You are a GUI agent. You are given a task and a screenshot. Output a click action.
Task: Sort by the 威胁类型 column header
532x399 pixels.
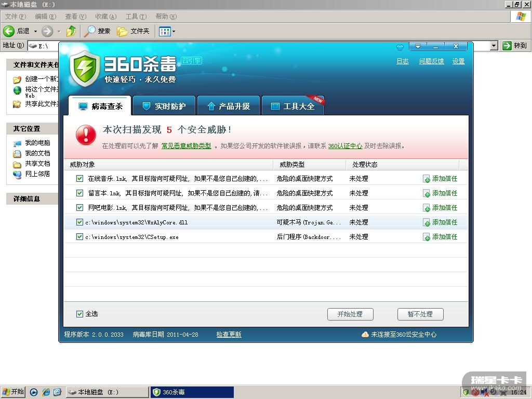click(x=310, y=165)
